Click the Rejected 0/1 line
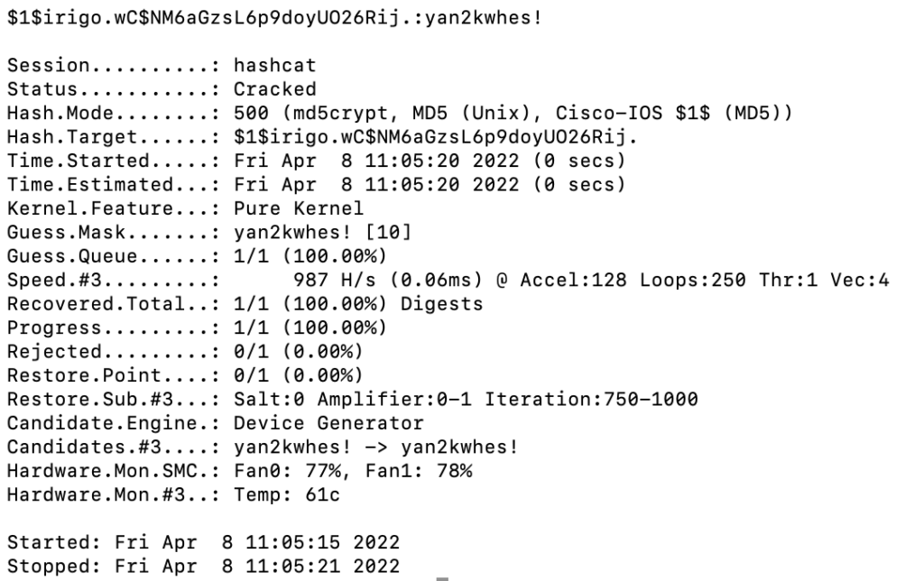The width and height of the screenshot is (924, 581). click(x=184, y=350)
